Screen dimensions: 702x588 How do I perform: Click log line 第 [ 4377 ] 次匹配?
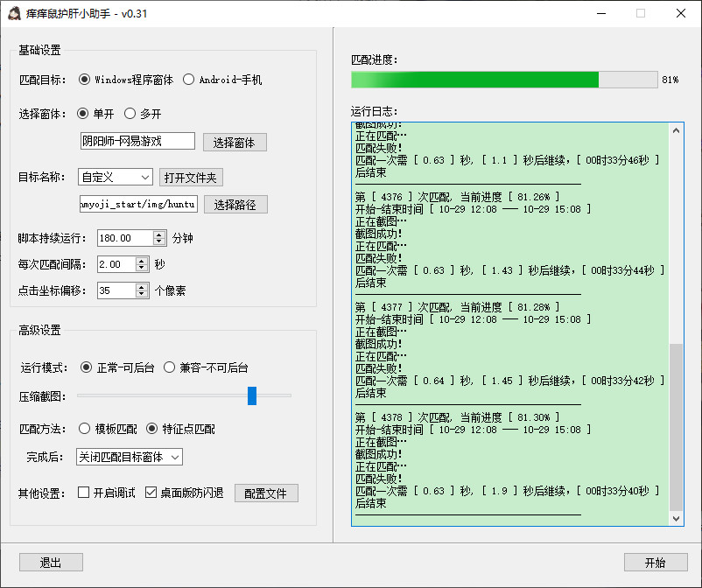point(457,307)
